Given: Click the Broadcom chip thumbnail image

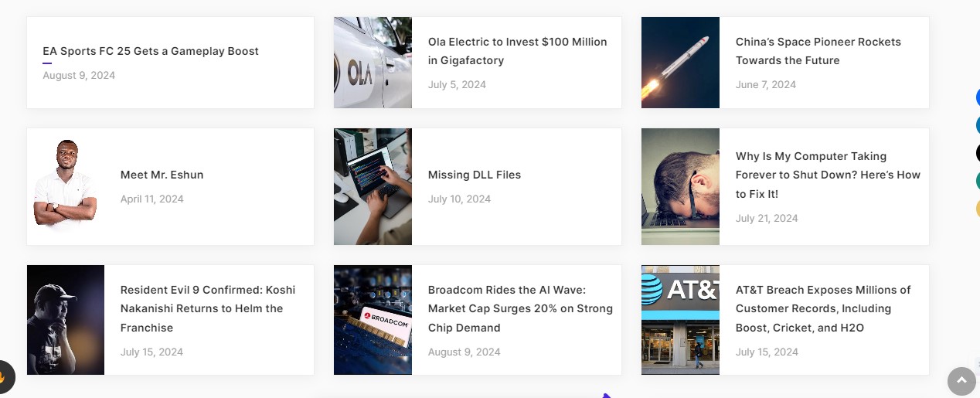Looking at the screenshot, I should click(x=373, y=320).
